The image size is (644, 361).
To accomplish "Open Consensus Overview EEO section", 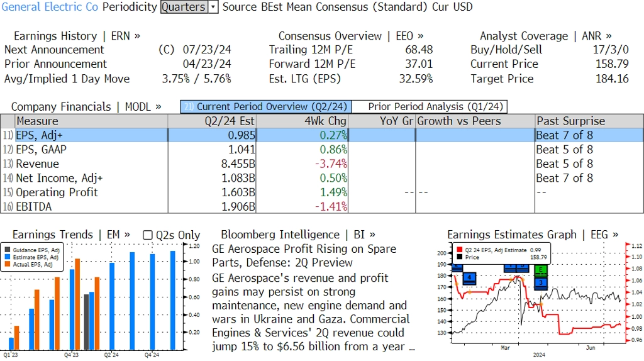I will tap(351, 36).
